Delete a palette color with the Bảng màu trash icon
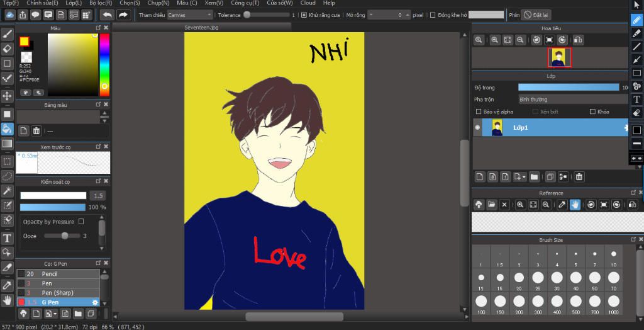 [36, 131]
